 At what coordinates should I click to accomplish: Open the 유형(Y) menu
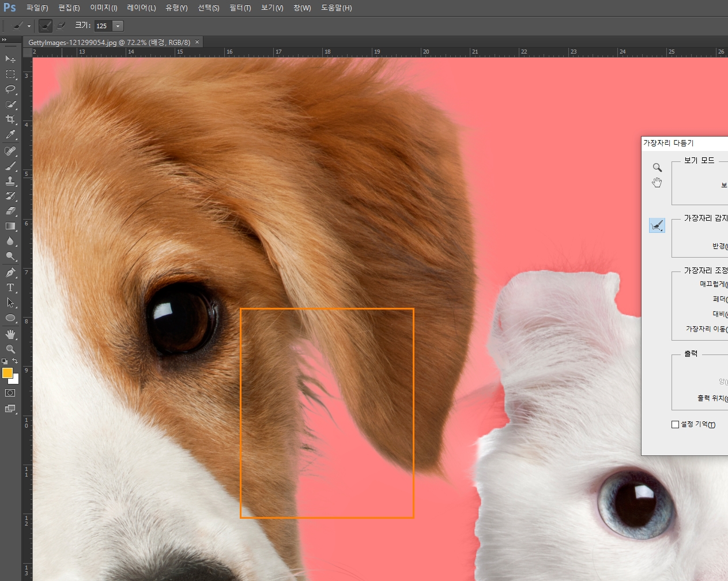[x=176, y=8]
